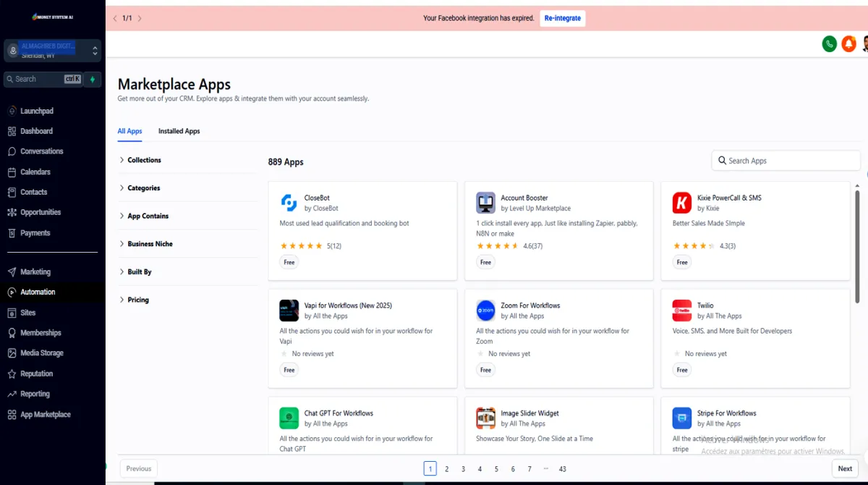Click the '889 Apps' count text
Image resolution: width=868 pixels, height=485 pixels.
point(286,162)
